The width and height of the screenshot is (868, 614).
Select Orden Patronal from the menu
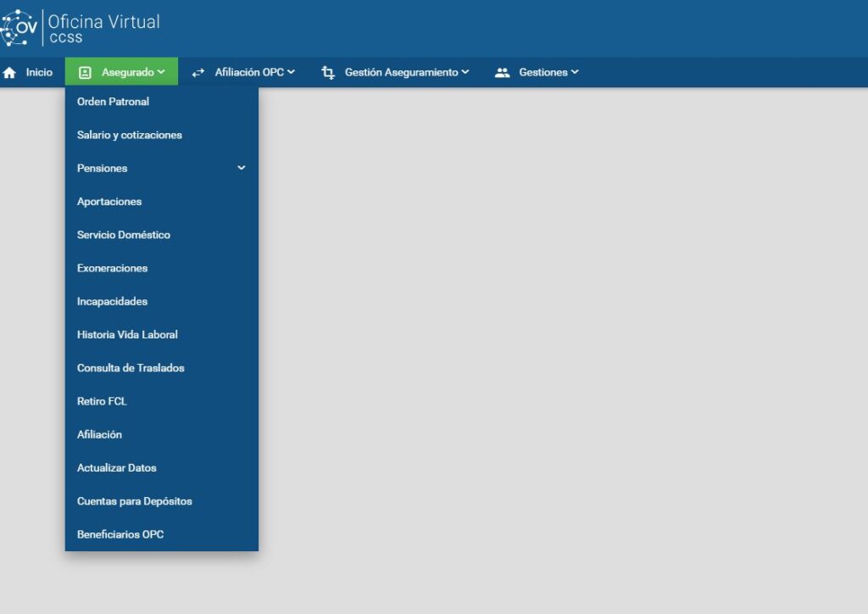pyautogui.click(x=113, y=102)
